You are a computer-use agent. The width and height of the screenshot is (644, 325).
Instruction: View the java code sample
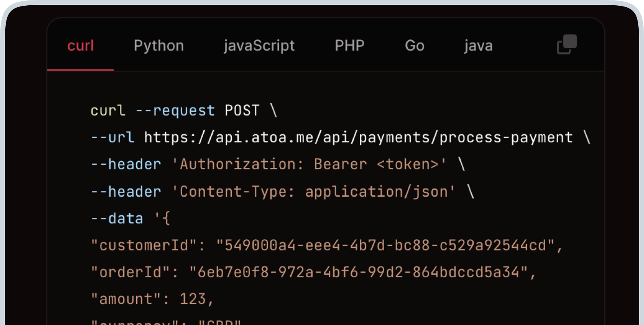[478, 45]
